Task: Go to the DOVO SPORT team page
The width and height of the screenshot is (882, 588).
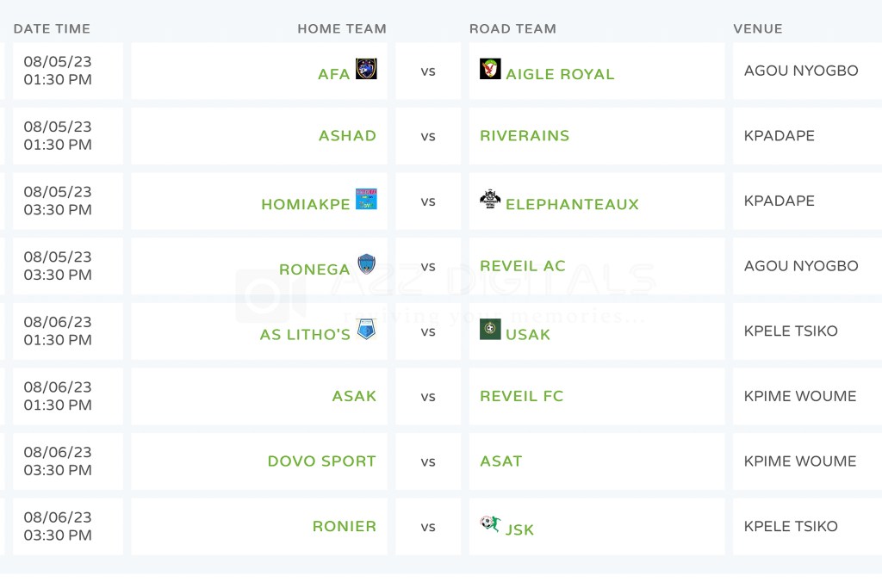Action: 321,461
